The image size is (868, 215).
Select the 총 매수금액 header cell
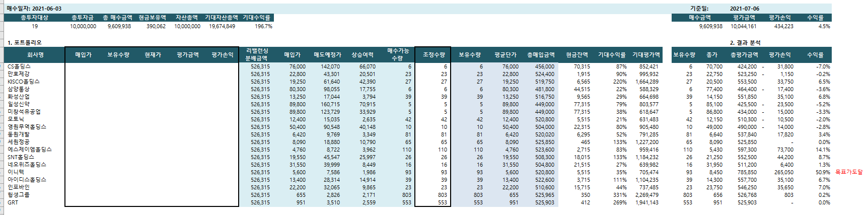click(117, 18)
